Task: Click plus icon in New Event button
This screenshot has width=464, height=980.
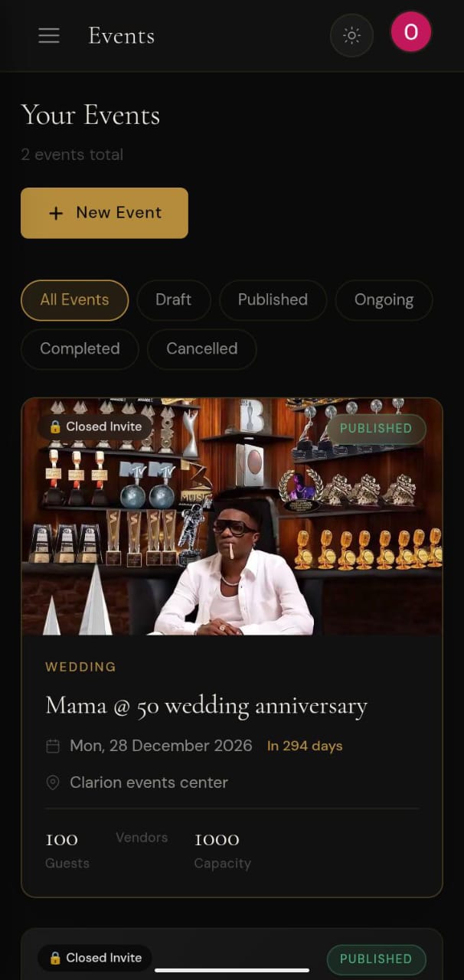Action: tap(56, 214)
